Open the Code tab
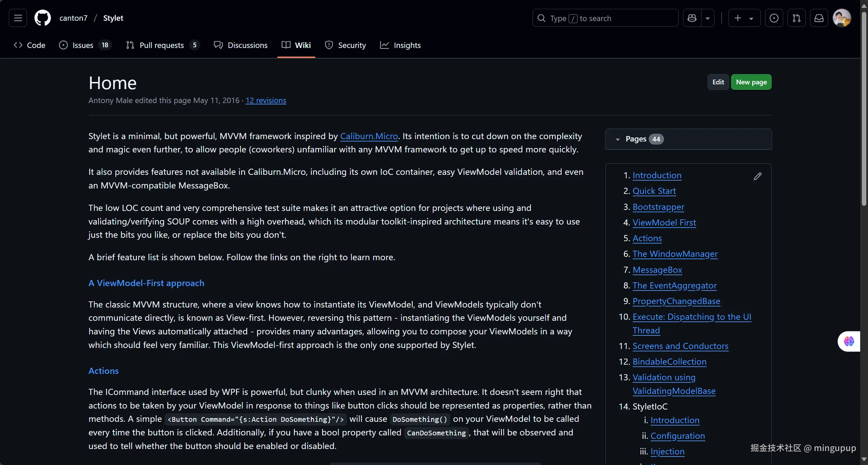This screenshot has height=465, width=868. click(x=29, y=45)
